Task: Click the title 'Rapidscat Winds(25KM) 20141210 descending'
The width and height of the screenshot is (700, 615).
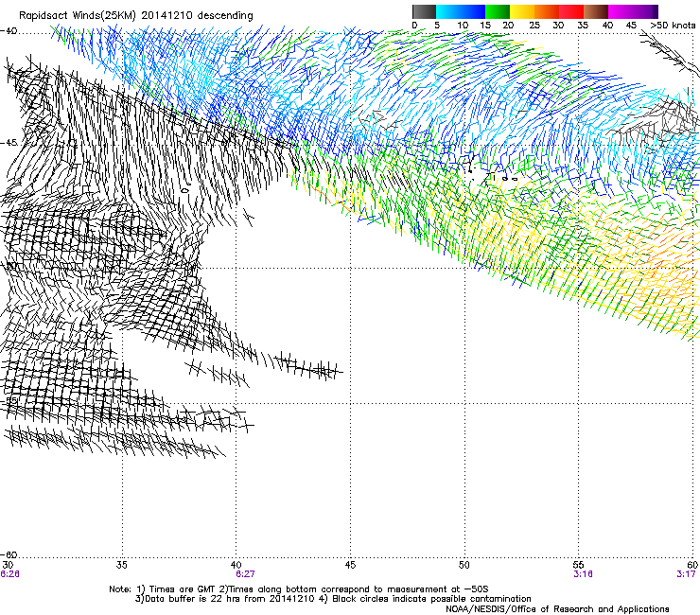Action: [135, 15]
